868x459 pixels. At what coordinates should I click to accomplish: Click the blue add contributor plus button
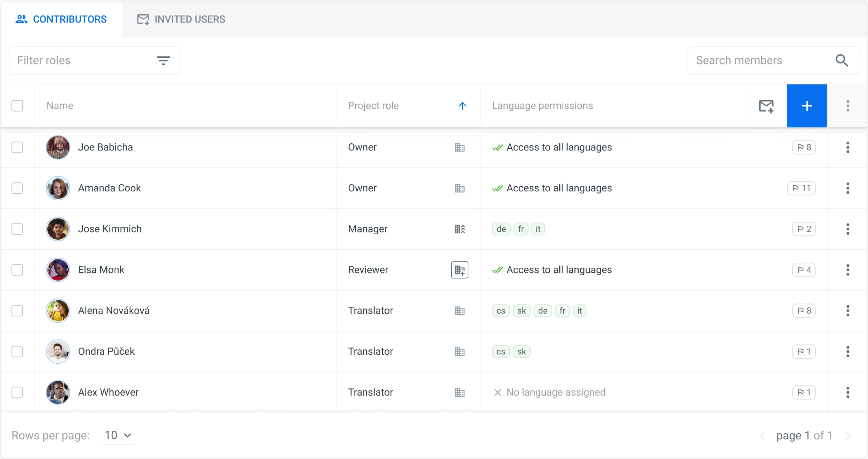807,106
